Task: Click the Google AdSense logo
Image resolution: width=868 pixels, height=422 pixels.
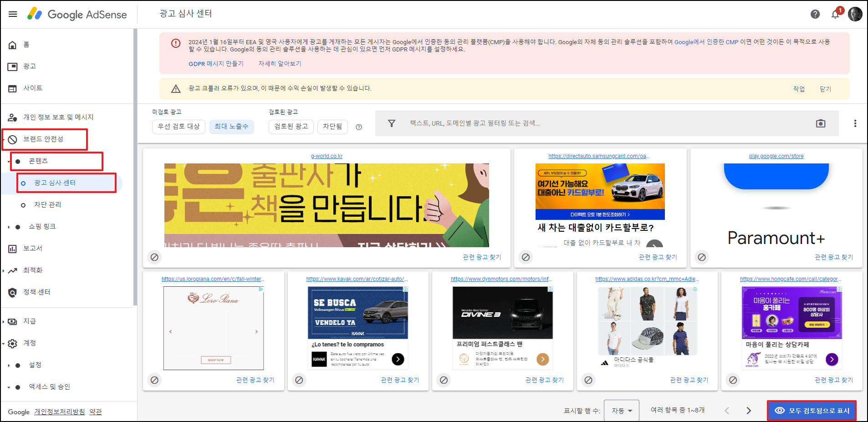Action: click(x=77, y=14)
